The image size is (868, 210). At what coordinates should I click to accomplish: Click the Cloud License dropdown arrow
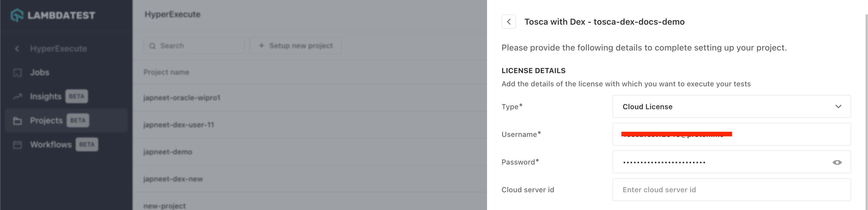pyautogui.click(x=838, y=107)
